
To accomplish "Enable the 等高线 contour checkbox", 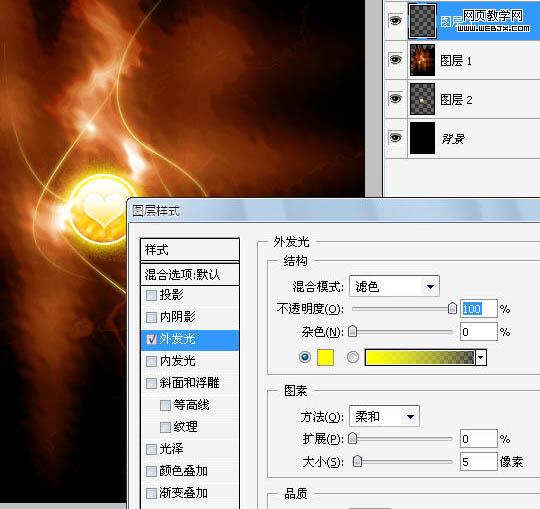I will point(165,405).
